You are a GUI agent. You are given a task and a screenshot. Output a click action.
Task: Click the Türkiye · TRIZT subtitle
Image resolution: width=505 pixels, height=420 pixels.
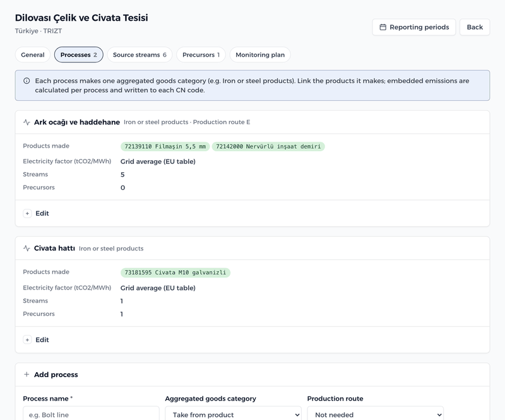pos(39,31)
